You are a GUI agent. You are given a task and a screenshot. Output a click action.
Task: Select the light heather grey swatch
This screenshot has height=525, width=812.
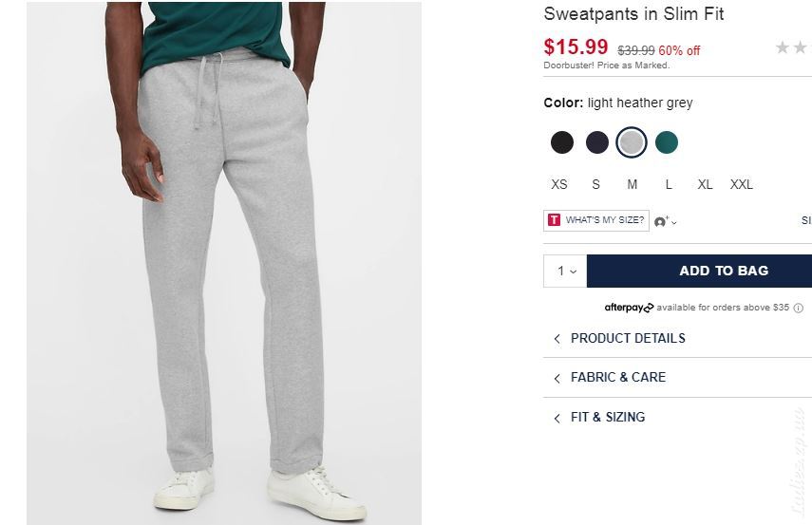pos(632,142)
